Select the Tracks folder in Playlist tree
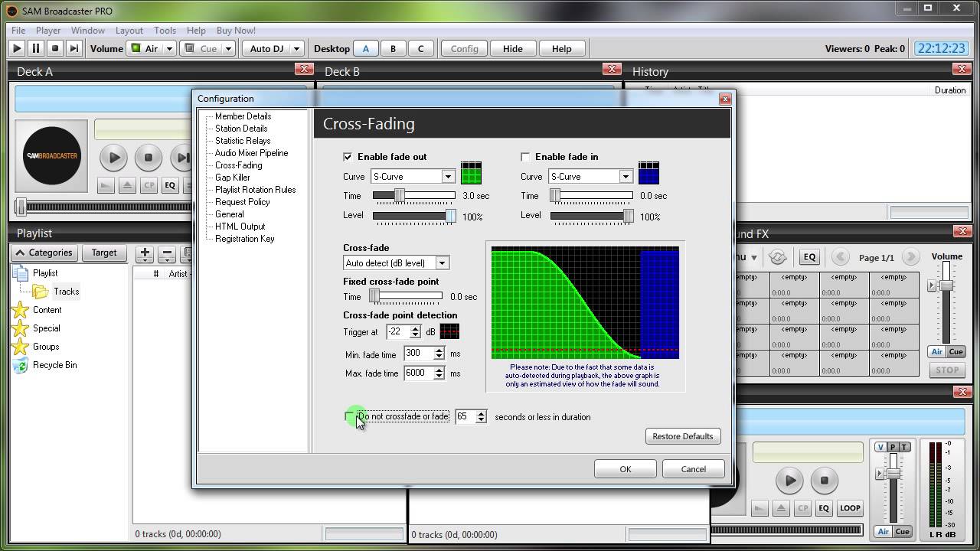Screen dimensions: 980x551 [x=66, y=292]
